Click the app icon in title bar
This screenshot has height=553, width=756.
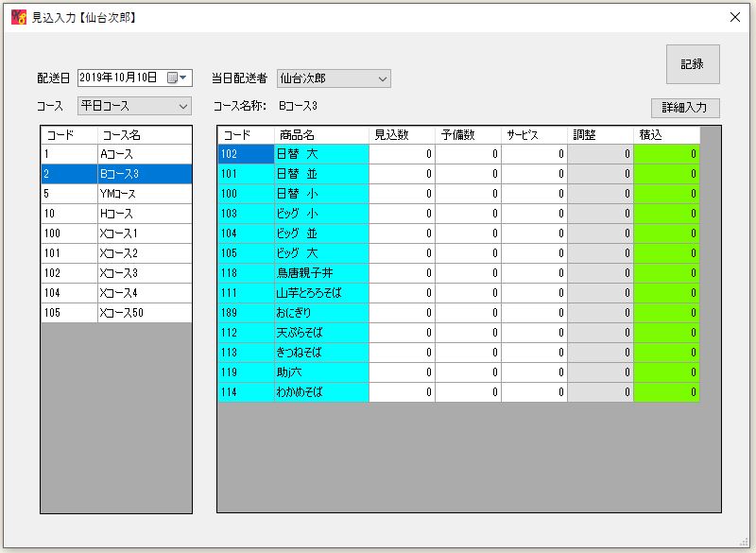[x=18, y=17]
